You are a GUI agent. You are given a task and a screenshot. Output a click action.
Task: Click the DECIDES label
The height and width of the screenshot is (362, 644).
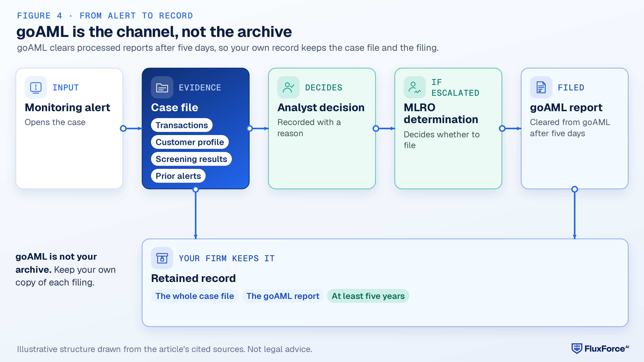click(x=324, y=88)
